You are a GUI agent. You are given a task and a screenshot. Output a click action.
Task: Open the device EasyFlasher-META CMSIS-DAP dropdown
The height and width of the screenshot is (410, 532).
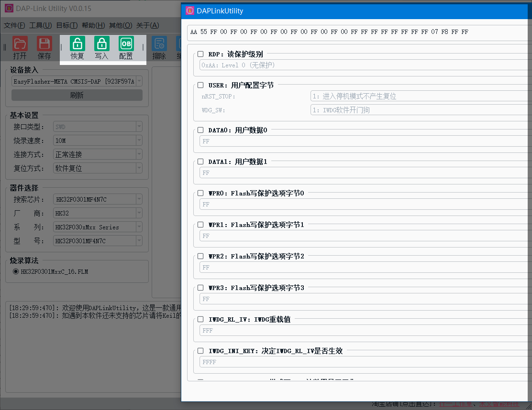click(x=77, y=81)
